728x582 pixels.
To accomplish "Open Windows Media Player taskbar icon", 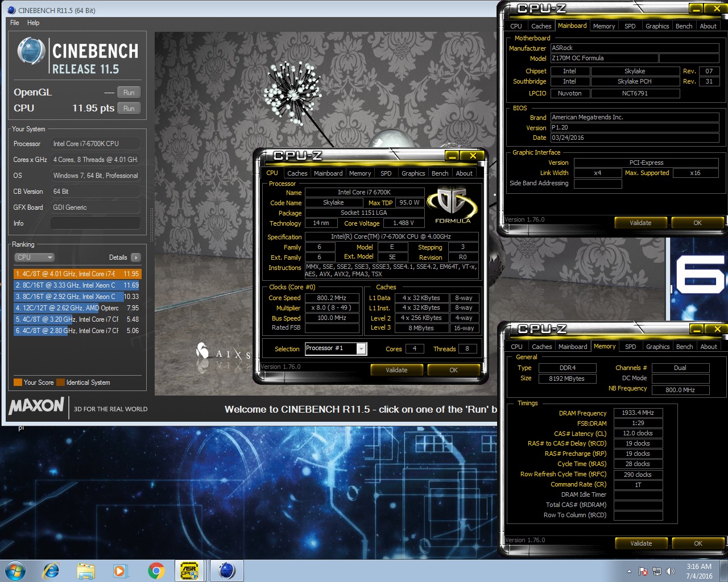I will tap(121, 571).
